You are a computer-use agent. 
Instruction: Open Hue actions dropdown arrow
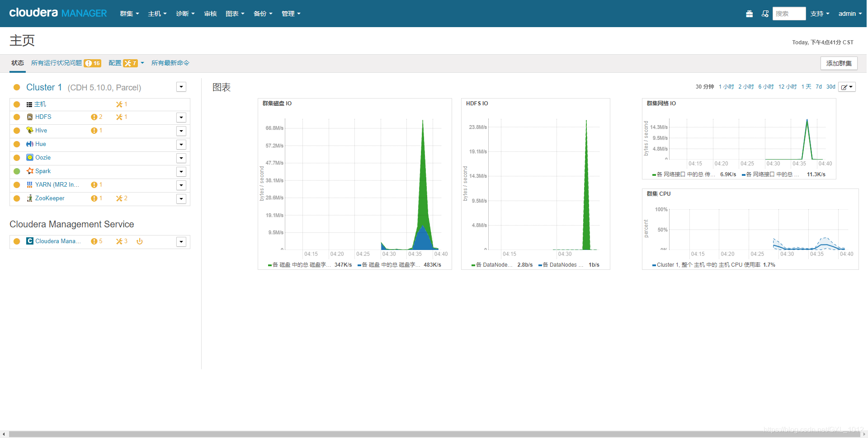point(181,145)
